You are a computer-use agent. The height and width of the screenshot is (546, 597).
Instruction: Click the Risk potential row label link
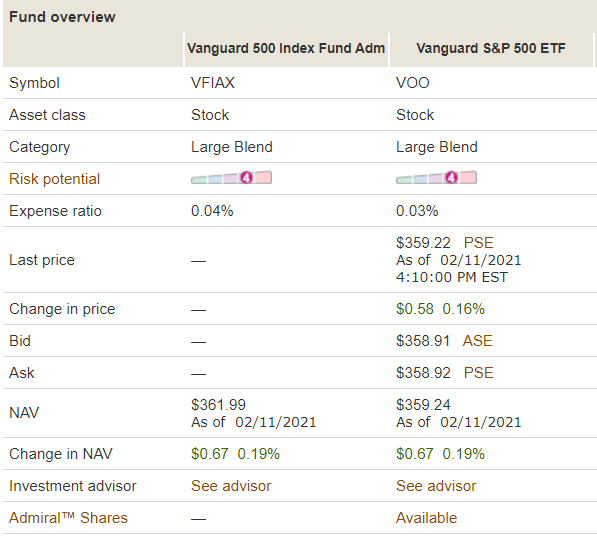tap(54, 179)
